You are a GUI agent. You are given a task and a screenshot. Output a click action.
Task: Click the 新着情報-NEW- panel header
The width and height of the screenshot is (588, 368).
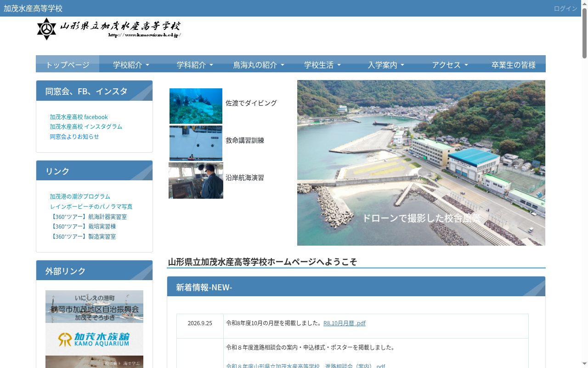[x=356, y=287]
